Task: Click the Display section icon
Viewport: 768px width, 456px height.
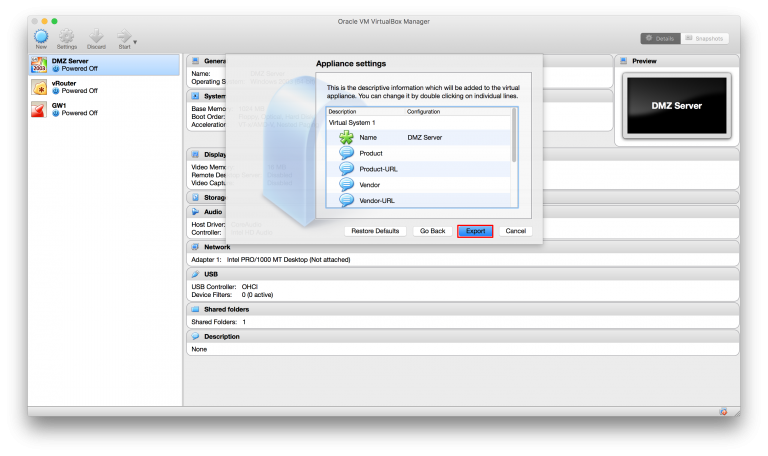Action: tap(195, 154)
